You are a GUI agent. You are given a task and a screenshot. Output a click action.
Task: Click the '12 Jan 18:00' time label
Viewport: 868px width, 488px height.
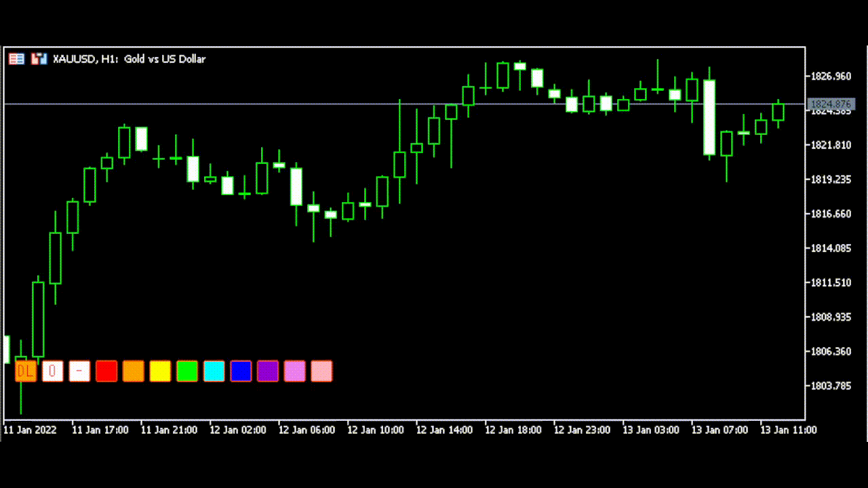pyautogui.click(x=513, y=430)
